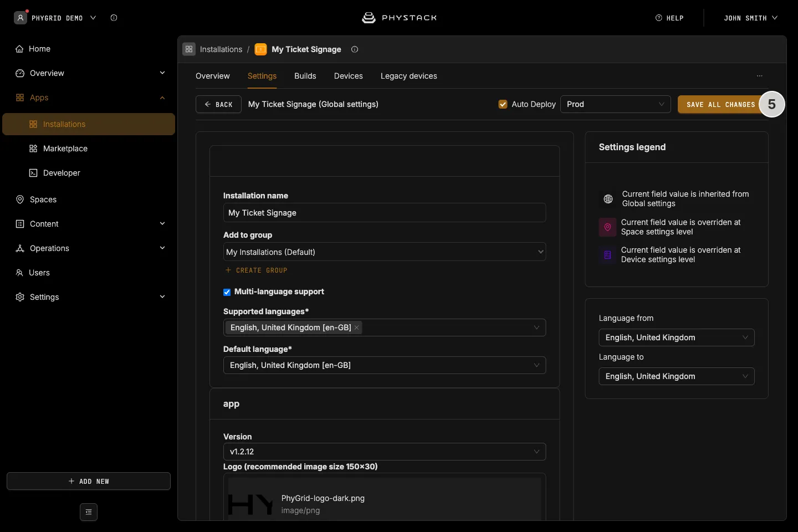Click the breadcrumb Installations grid icon

(x=189, y=49)
